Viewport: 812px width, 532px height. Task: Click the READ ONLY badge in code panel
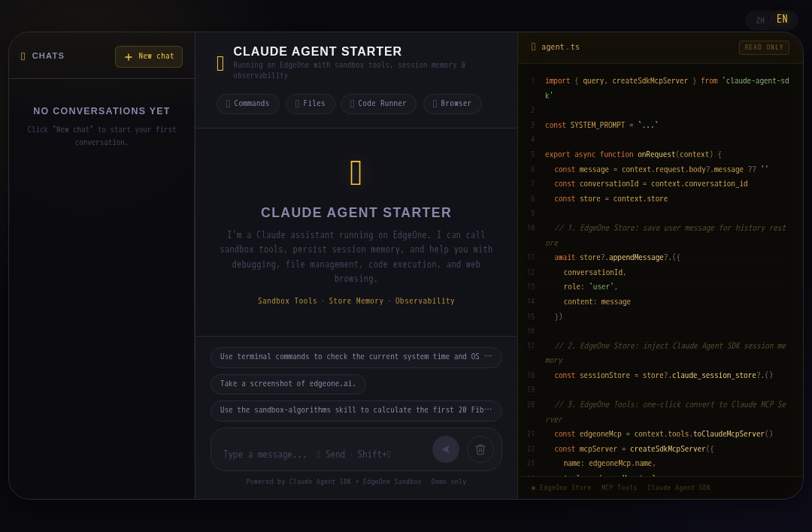click(x=764, y=47)
